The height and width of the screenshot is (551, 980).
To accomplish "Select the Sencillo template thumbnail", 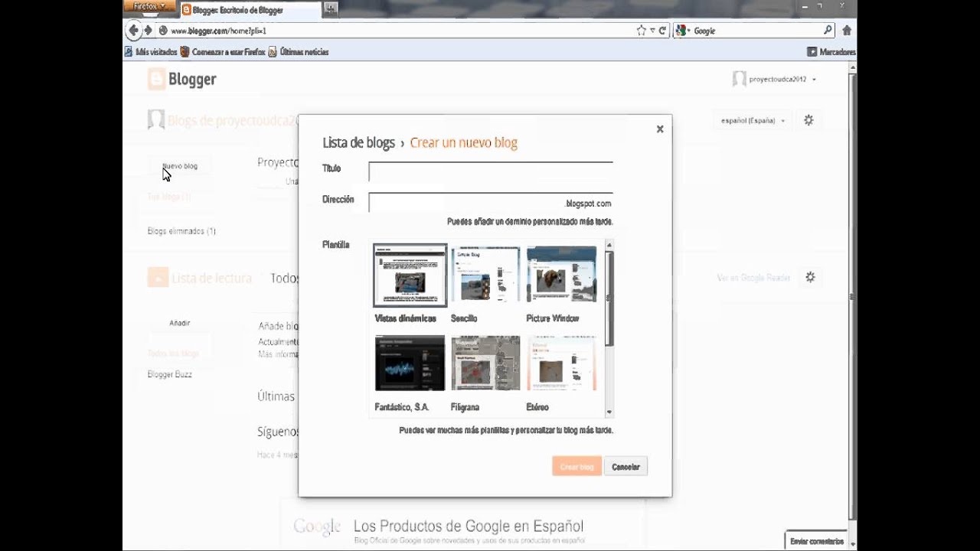I will coord(485,275).
